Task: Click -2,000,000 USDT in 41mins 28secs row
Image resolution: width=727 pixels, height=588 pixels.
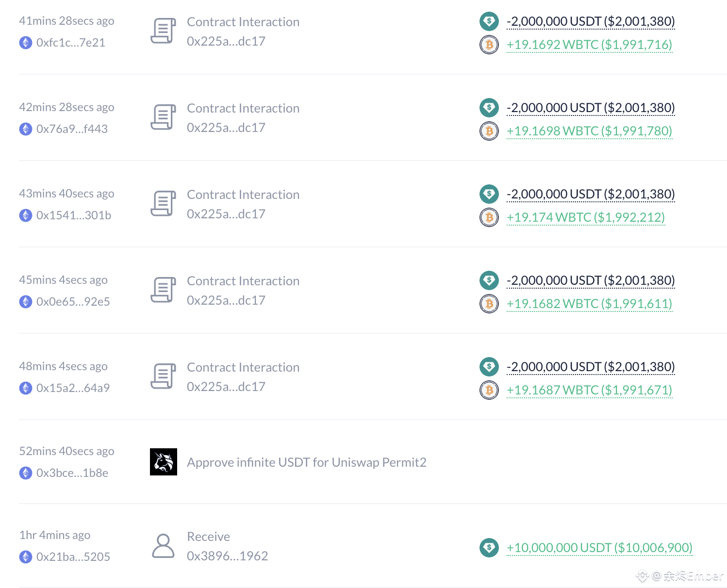Action: [591, 21]
